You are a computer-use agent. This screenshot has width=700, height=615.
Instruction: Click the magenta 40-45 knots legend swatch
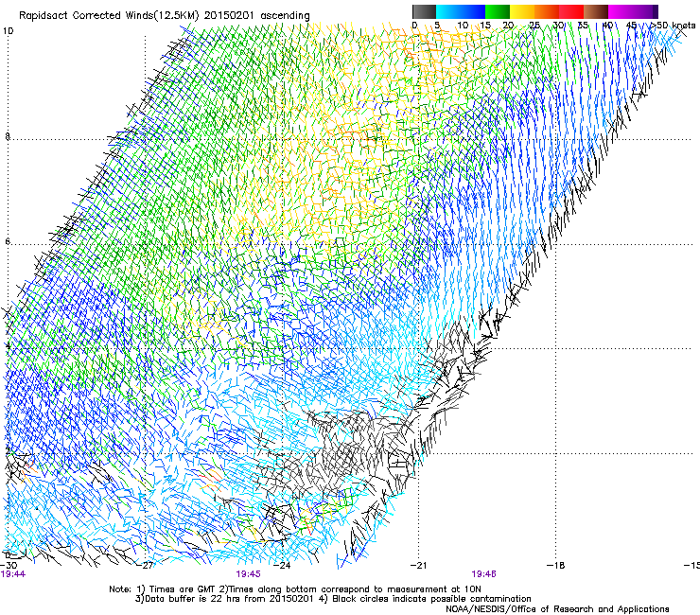coord(621,11)
